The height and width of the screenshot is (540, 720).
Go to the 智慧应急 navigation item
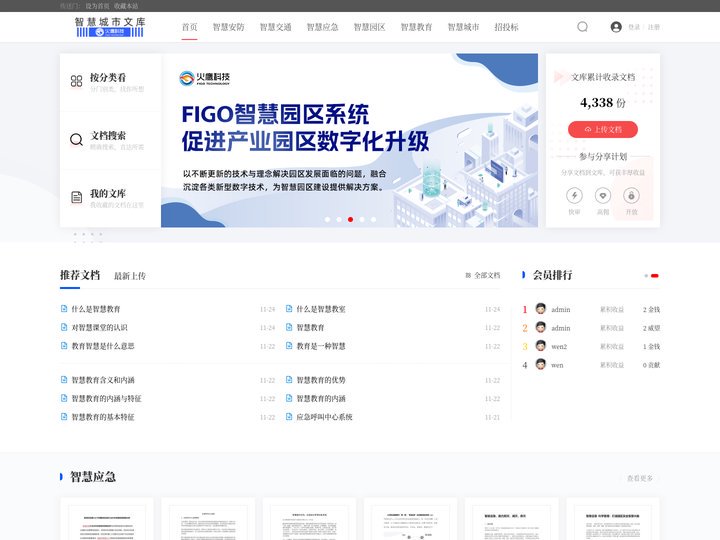coord(322,27)
